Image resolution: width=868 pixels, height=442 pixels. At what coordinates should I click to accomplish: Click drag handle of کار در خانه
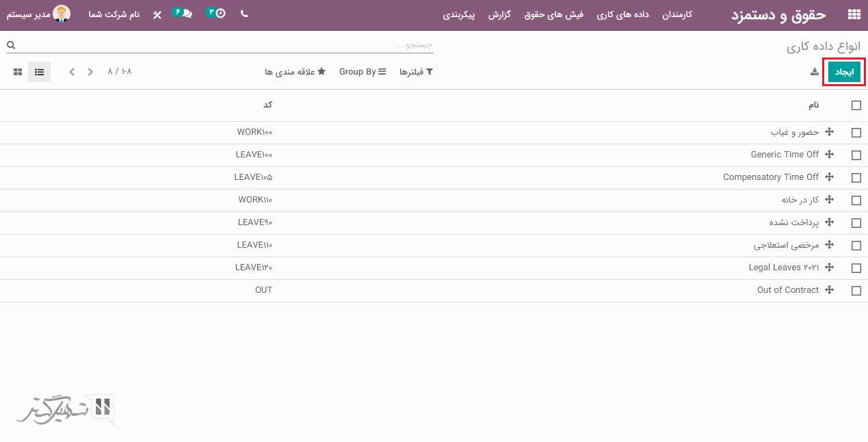point(829,200)
